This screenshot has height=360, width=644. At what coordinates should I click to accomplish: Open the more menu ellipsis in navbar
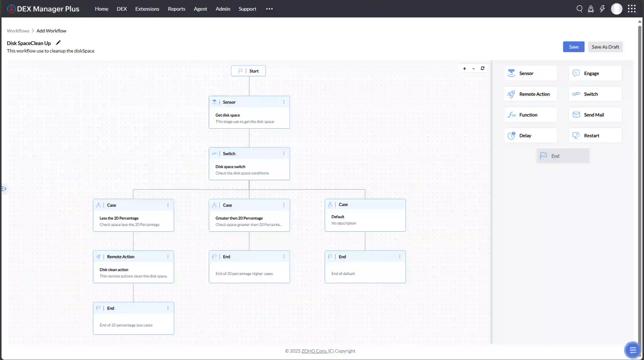269,9
